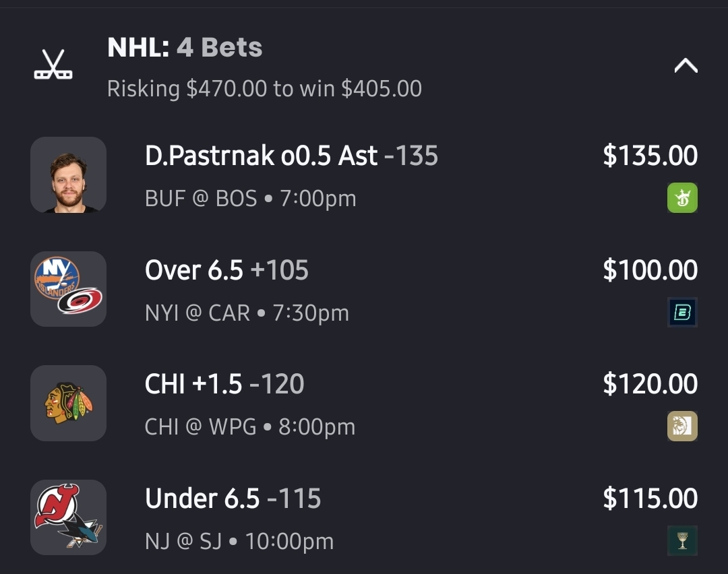
Task: Tap the 'Risking $470.00 to win $405.00' summary
Action: point(264,88)
